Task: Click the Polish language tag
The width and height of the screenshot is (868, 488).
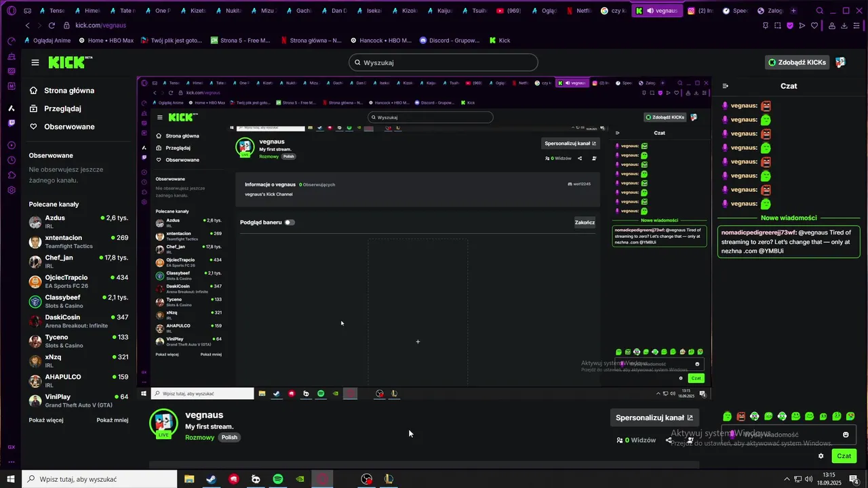Action: pyautogui.click(x=229, y=438)
